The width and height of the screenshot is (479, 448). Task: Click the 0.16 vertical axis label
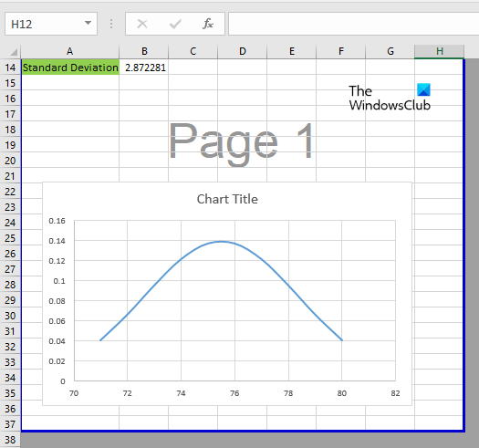[57, 221]
